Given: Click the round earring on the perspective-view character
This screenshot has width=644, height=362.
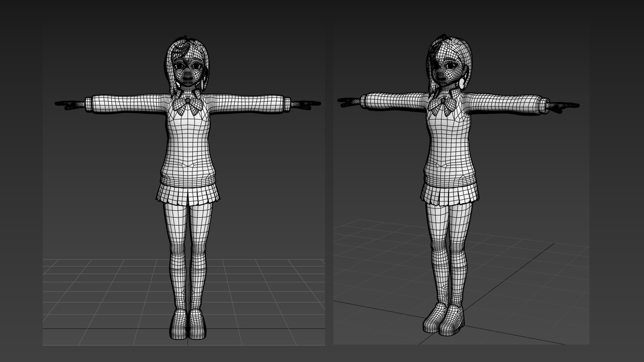Looking at the screenshot, I should coord(462,83).
